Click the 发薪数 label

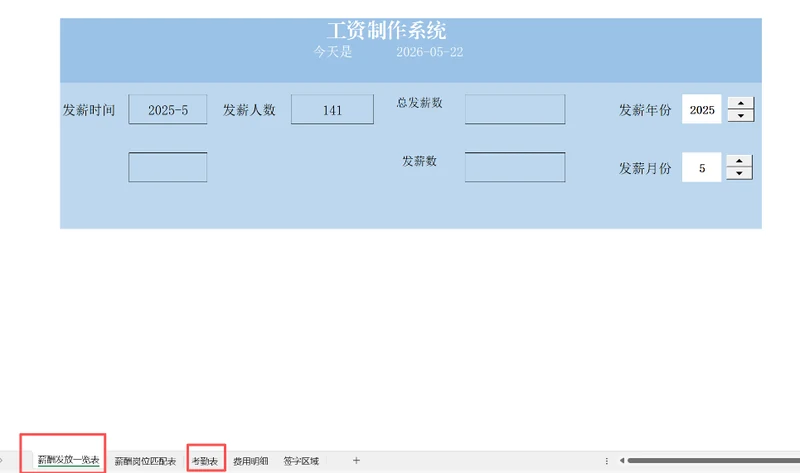tap(419, 161)
